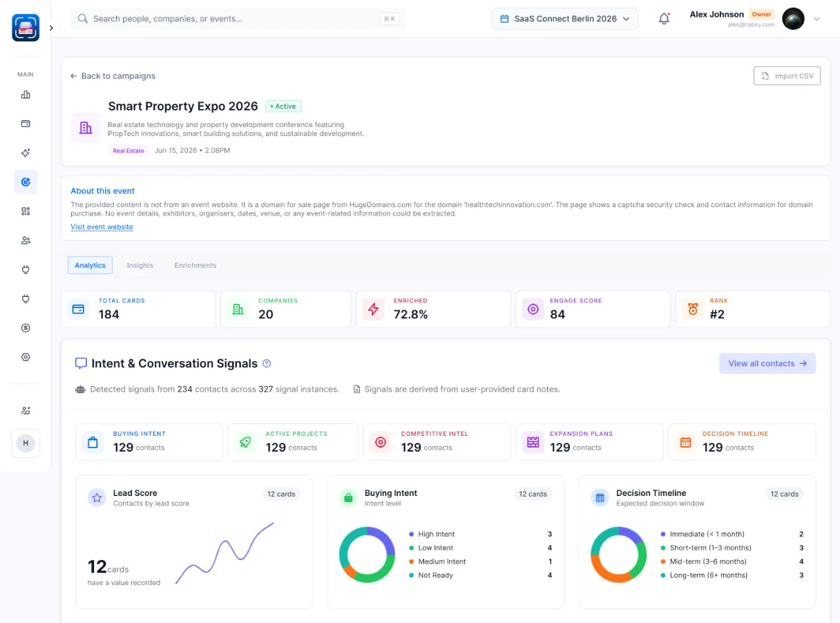
Task: Click the Active Projects rocket icon
Action: 246,442
